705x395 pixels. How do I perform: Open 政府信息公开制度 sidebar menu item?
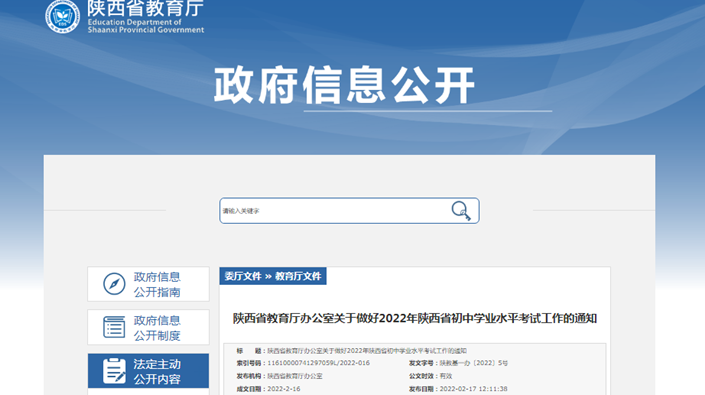click(148, 327)
